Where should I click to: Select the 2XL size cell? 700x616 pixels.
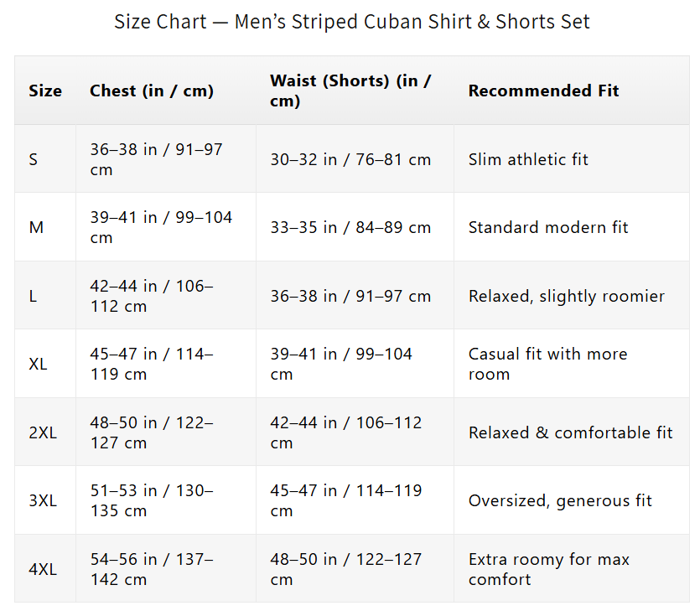tap(43, 432)
